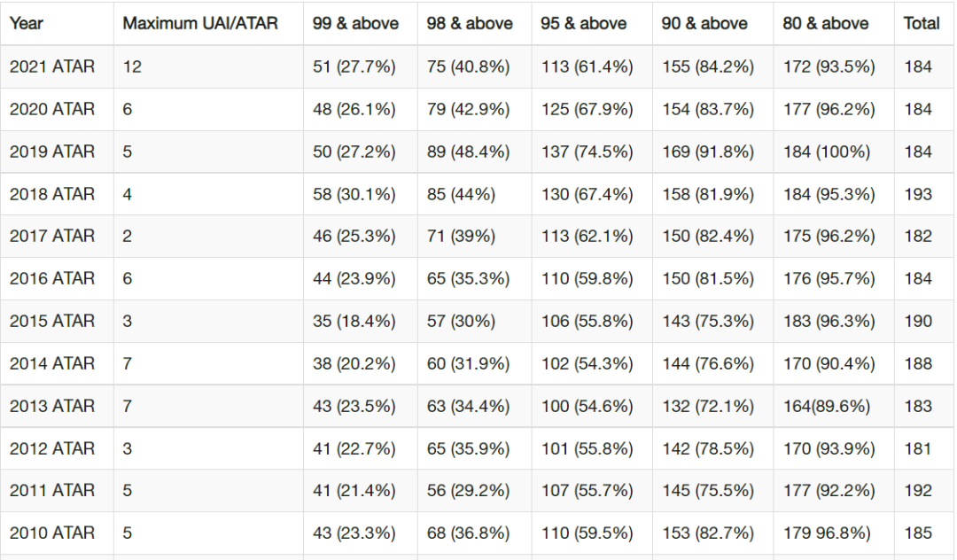
Task: Select the cell 164(89.6%)
Action: point(827,407)
